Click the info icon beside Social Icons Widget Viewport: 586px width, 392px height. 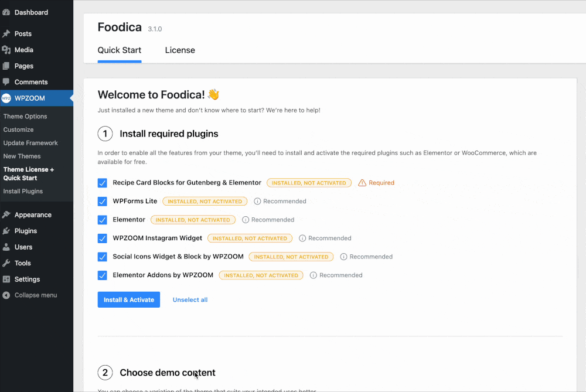click(343, 257)
